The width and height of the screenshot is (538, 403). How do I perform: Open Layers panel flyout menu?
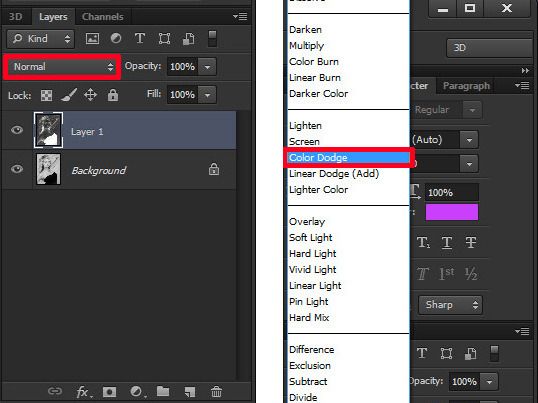pyautogui.click(x=240, y=16)
